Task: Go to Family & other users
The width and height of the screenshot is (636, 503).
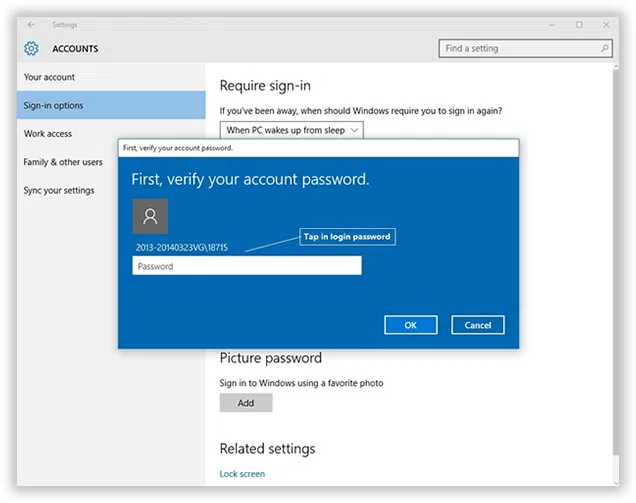Action: click(63, 162)
